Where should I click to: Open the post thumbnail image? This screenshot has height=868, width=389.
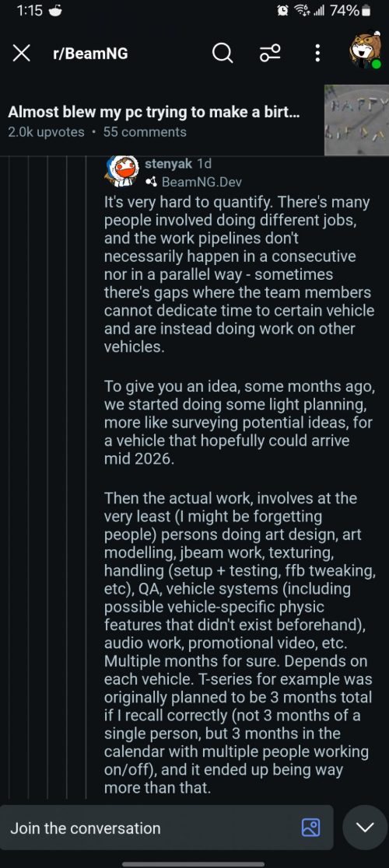[356, 120]
